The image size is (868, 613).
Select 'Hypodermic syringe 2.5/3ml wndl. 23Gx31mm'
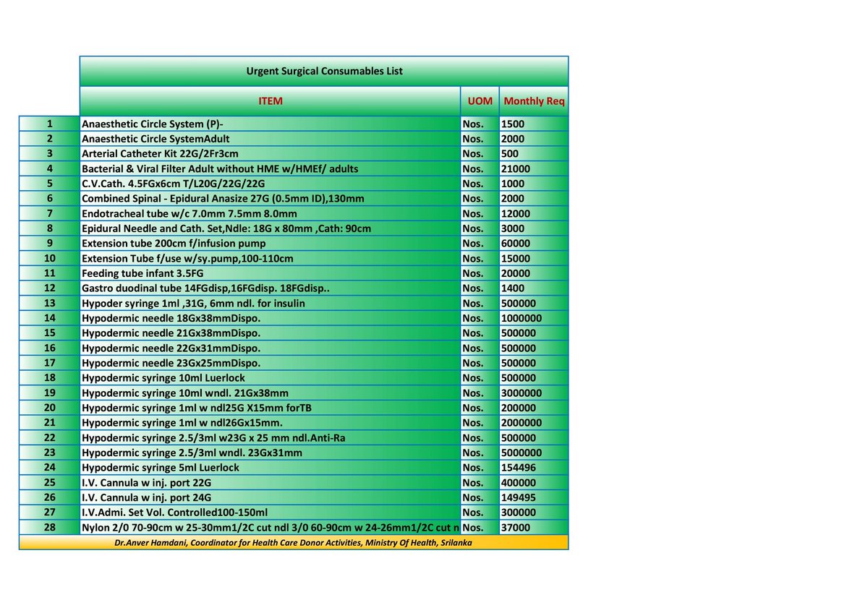coord(192,453)
